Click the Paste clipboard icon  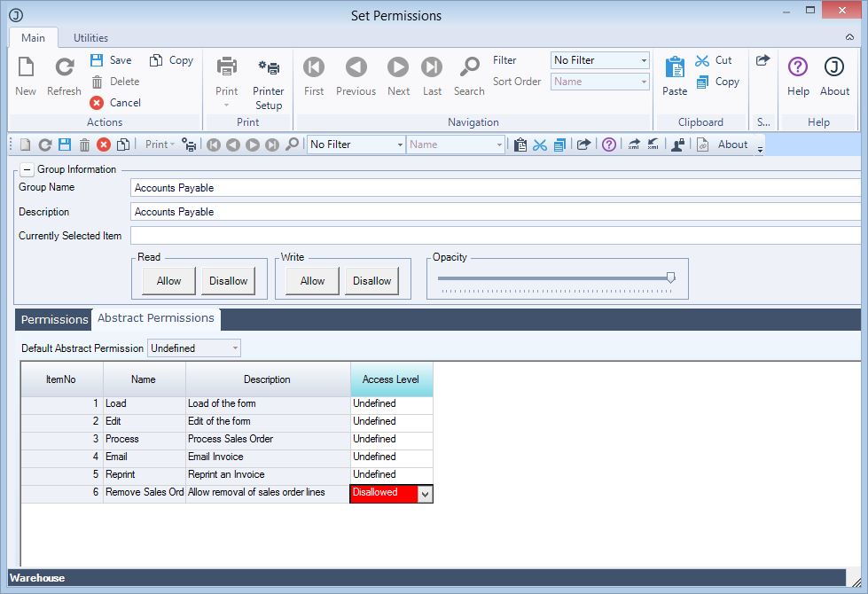coord(675,68)
